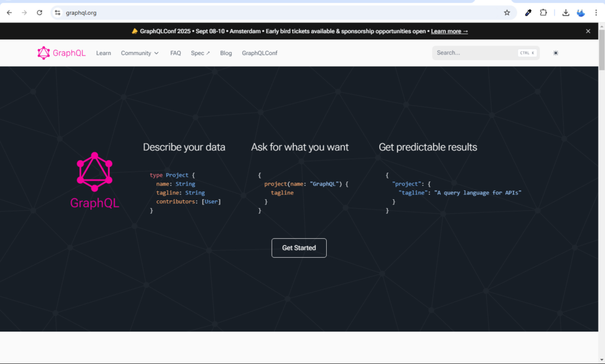Go forward in browser history
This screenshot has width=605, height=364.
coord(24,13)
